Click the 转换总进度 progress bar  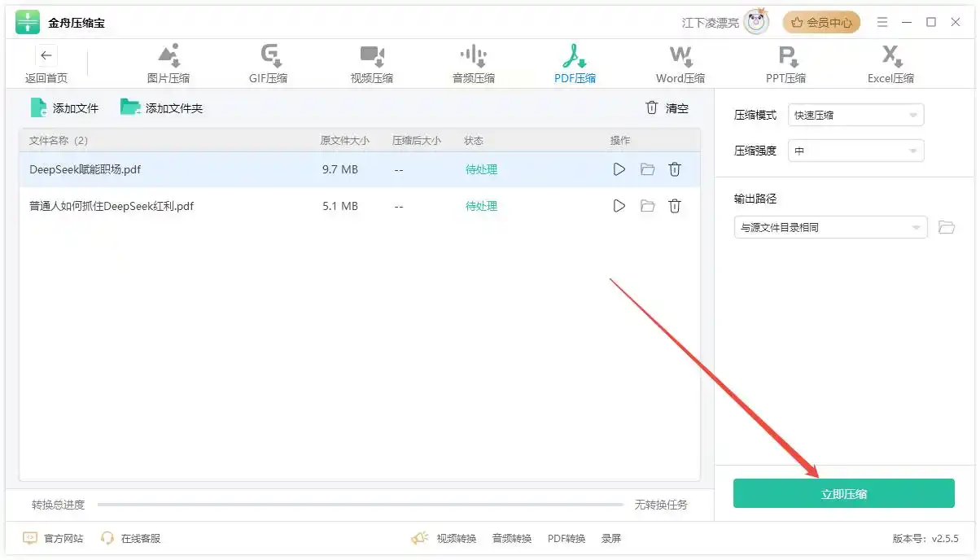click(x=361, y=505)
